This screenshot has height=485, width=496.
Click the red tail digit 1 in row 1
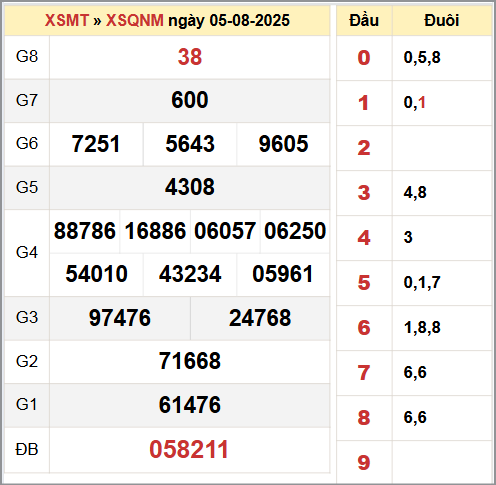pos(422,102)
